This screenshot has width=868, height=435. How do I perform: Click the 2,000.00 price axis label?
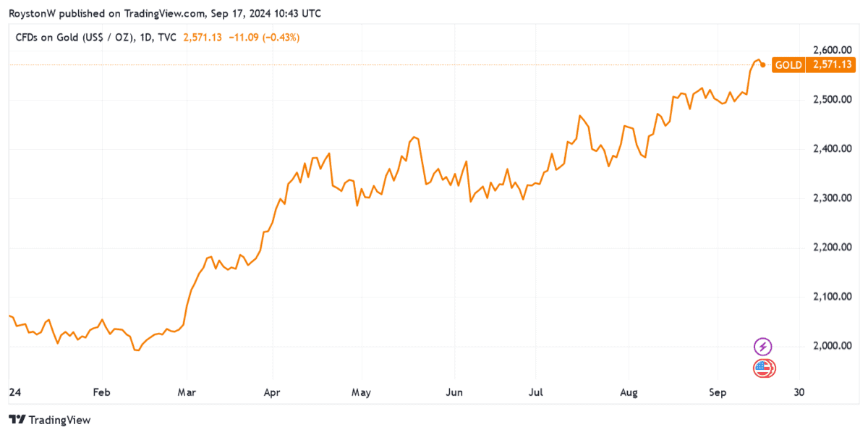831,347
